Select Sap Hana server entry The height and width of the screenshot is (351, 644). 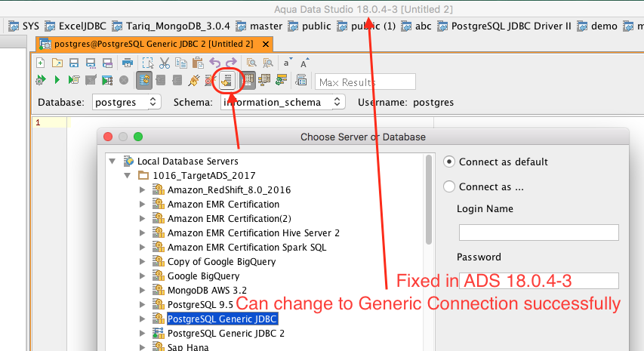pos(188,347)
